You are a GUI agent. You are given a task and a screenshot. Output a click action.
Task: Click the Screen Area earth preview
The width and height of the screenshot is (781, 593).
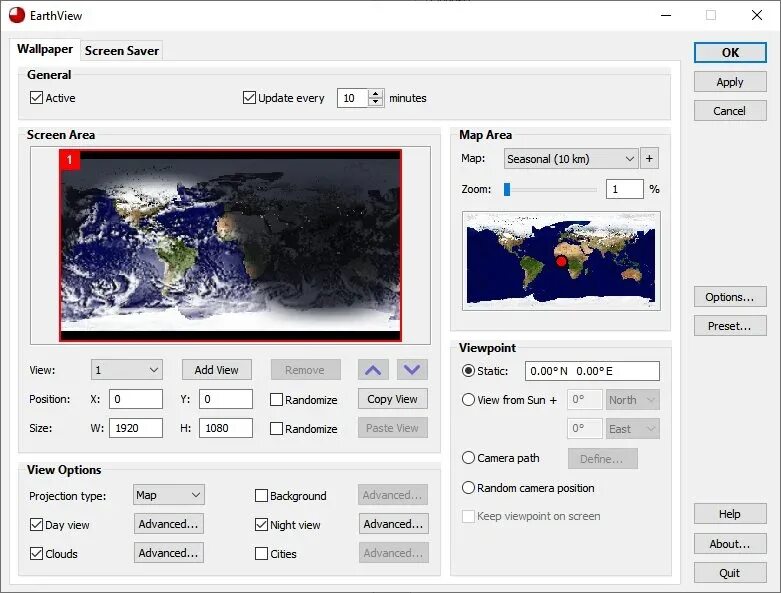tap(230, 245)
